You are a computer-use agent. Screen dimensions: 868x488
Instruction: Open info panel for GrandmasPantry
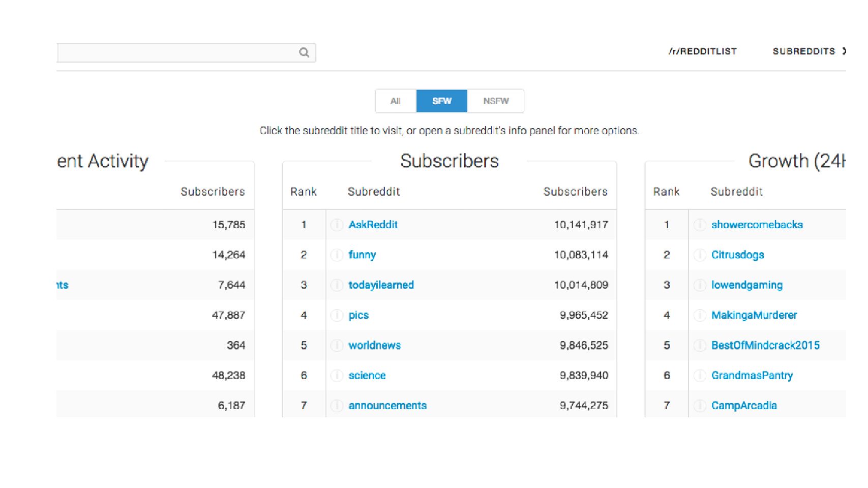click(700, 376)
